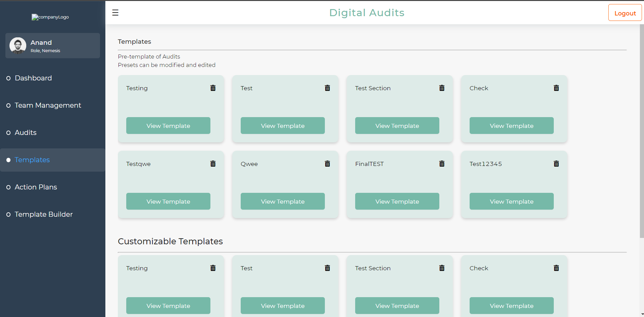Click the scrollbar down arrow
The width and height of the screenshot is (644, 317).
pos(642,314)
